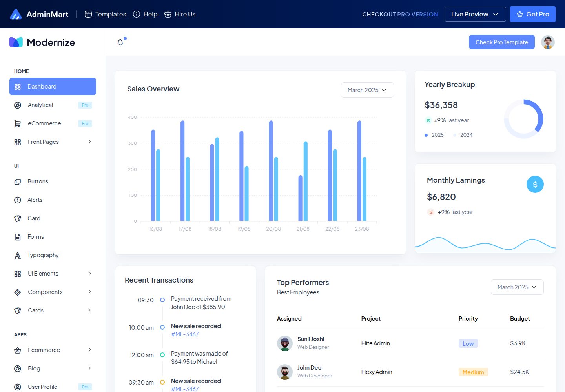
Task: Expand the Cards chevron
Action: tap(89, 310)
